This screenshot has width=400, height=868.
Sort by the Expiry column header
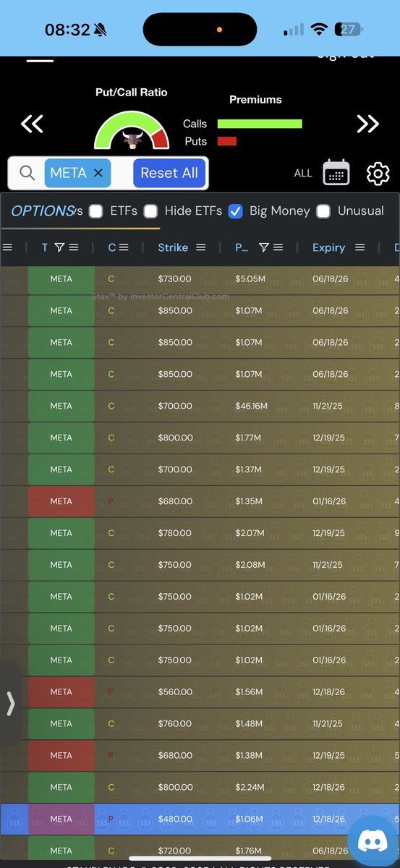pos(329,247)
